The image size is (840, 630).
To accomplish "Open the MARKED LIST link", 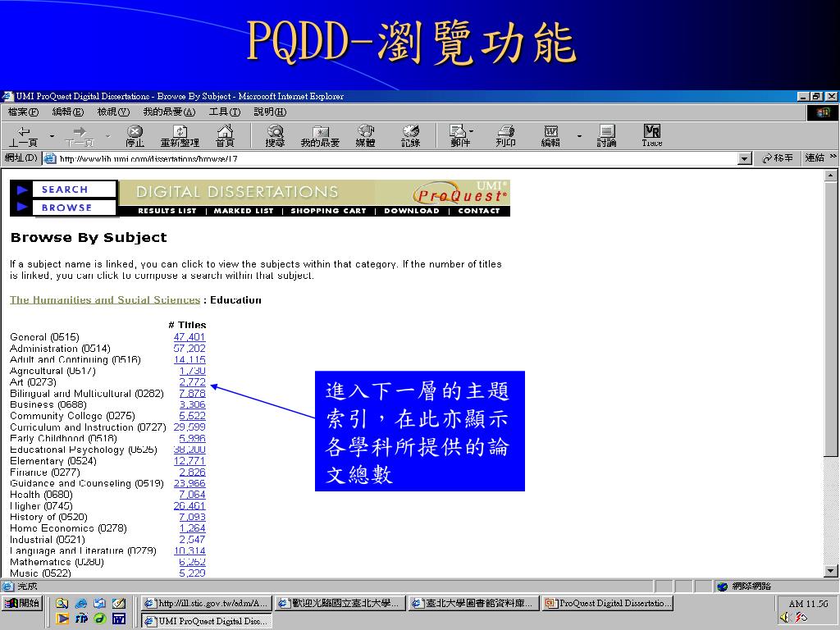I will [244, 211].
